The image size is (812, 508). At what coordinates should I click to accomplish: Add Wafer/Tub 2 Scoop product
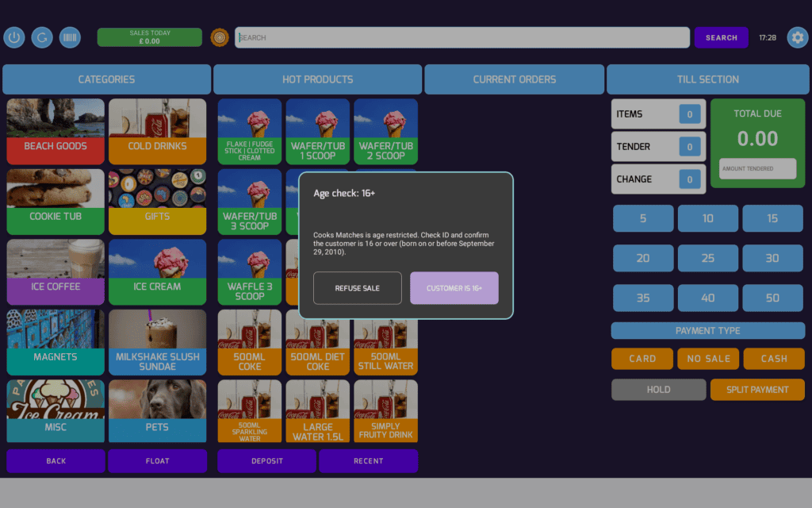tap(386, 131)
